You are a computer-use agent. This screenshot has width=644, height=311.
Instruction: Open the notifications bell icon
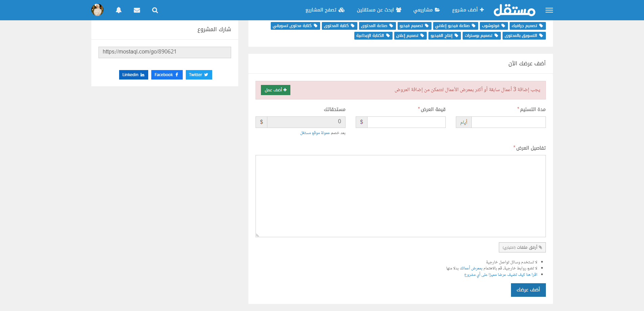(118, 10)
